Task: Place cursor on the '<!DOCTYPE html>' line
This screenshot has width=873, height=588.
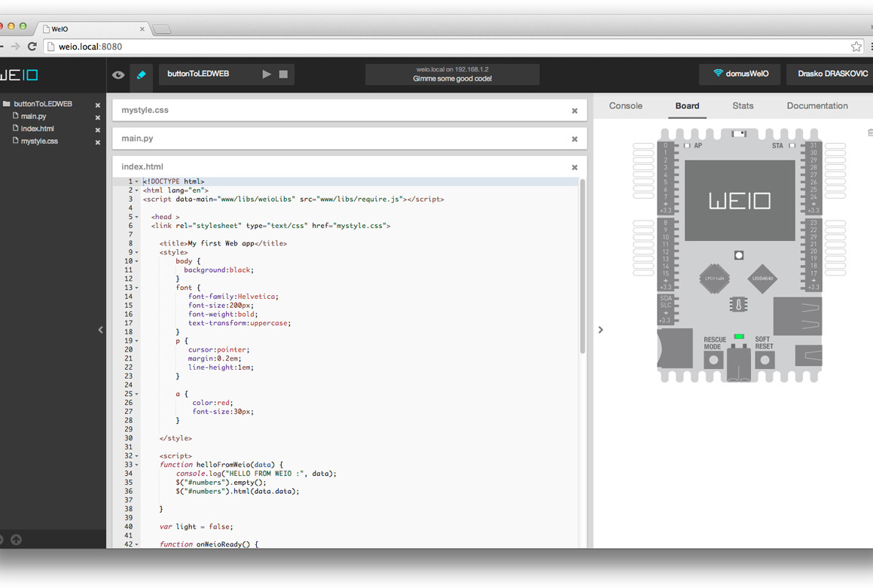Action: [174, 181]
